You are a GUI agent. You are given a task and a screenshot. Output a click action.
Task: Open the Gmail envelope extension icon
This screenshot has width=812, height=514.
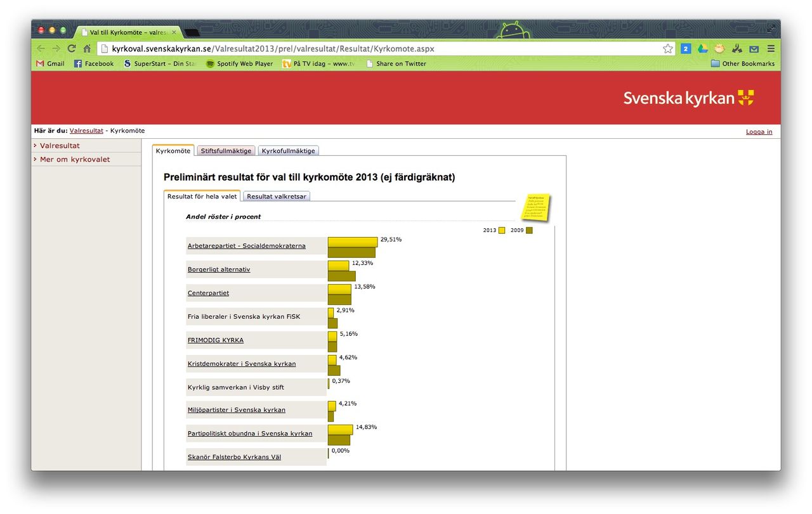click(754, 48)
